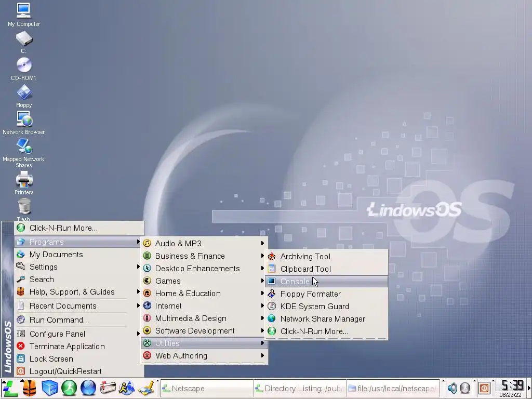The width and height of the screenshot is (532, 399).
Task: Choose Terminate Application menu entry
Action: 78,347
